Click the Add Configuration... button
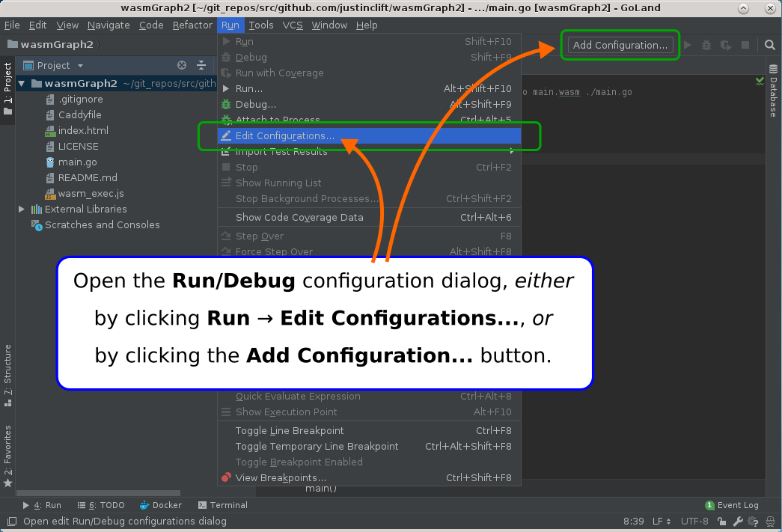The image size is (782, 532). point(620,45)
